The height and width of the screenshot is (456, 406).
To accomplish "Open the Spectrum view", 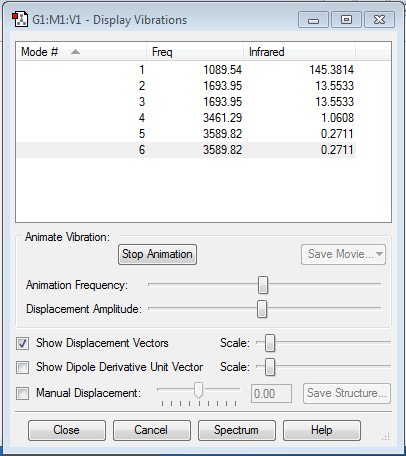I will point(237,430).
